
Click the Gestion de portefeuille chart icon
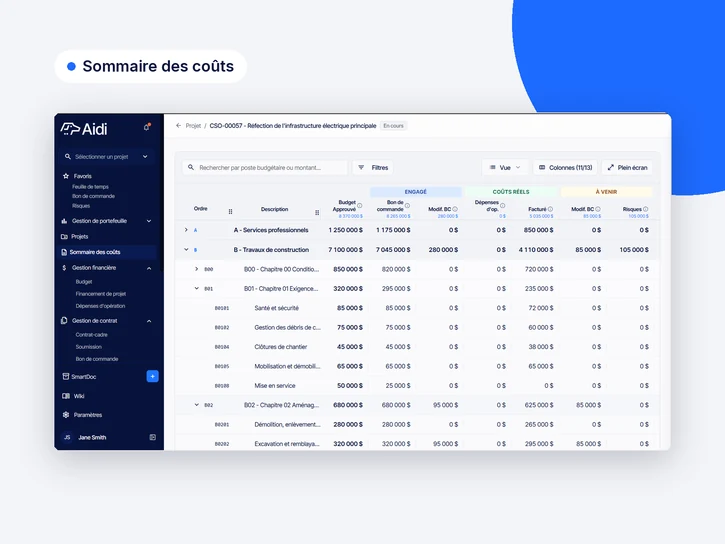[64, 221]
